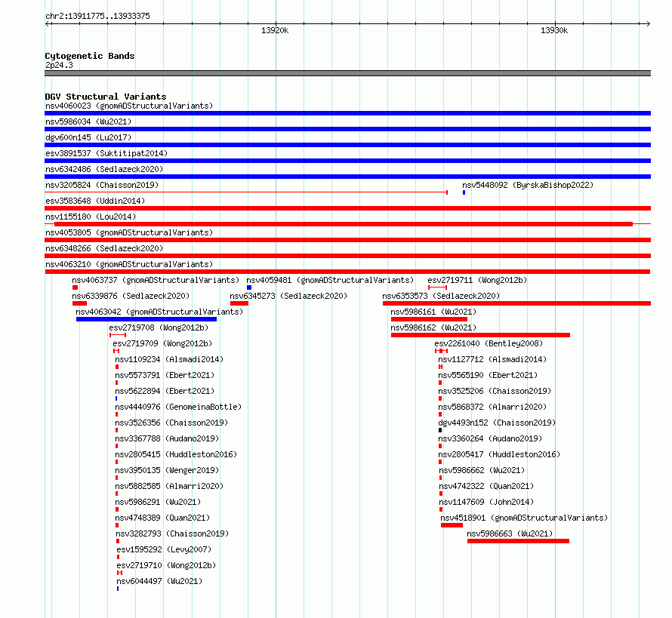Click nsv5986291 (Wu2021) label
Screen dimensions: 672x618
coord(158,502)
